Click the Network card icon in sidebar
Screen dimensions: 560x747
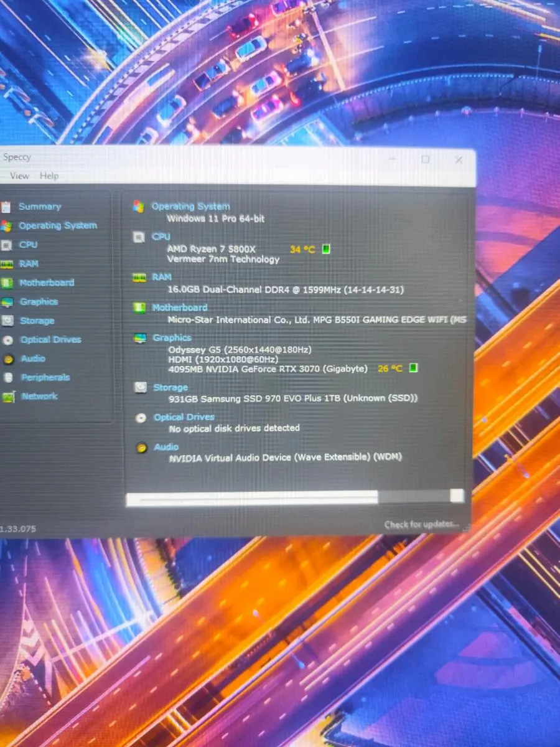pyautogui.click(x=9, y=397)
